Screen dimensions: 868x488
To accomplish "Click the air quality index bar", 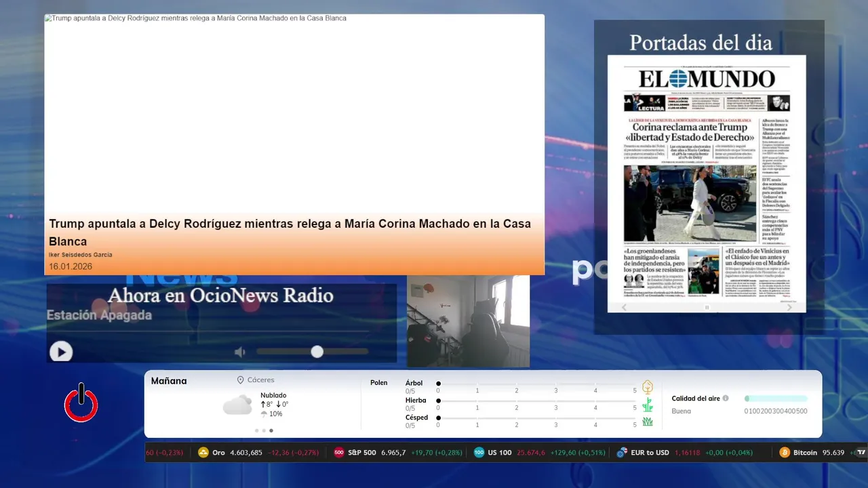I will click(x=776, y=399).
